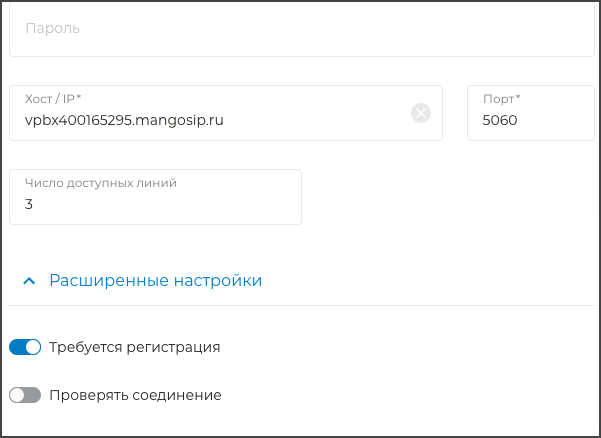The image size is (601, 438).
Task: Click the Проверять соединение label text
Action: 135,395
